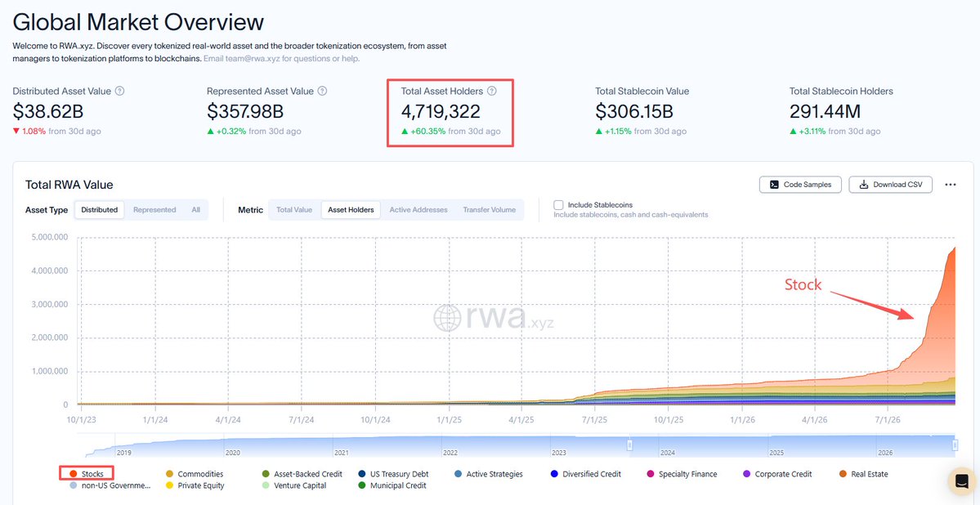Open the Distributed Asset Value help icon

coord(120,91)
